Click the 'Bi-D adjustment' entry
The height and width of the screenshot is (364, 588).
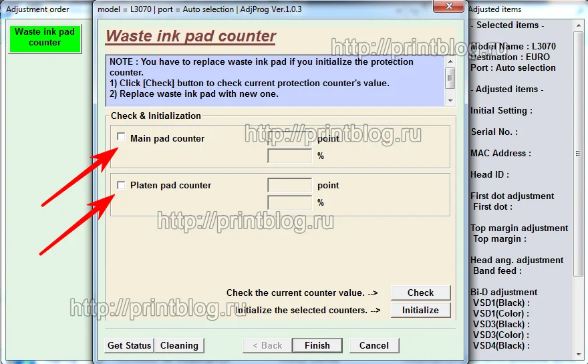[x=504, y=292]
